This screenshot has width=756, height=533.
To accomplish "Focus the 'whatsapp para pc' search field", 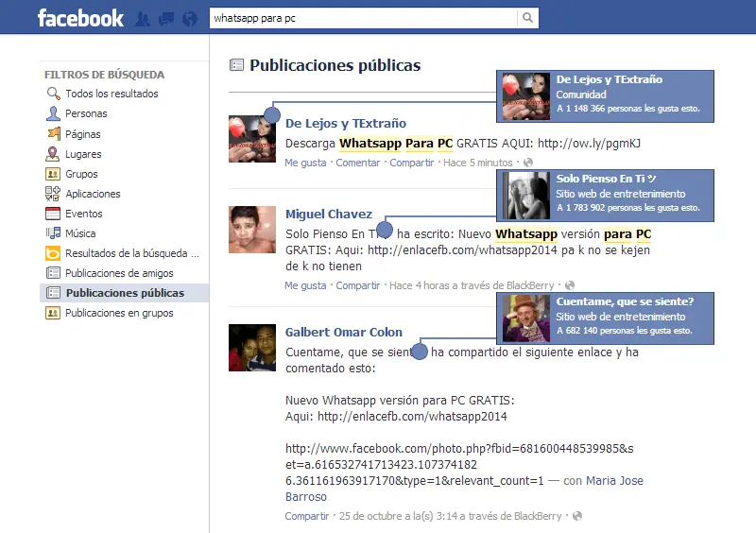I will tap(363, 18).
